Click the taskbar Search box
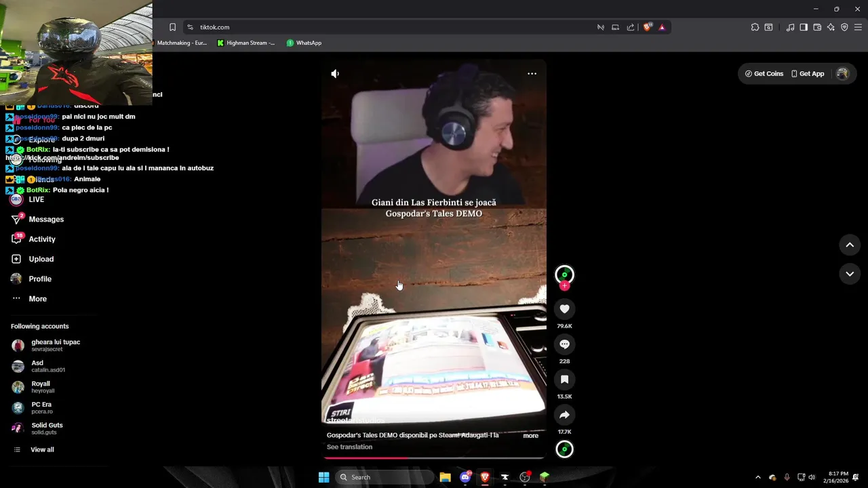The width and height of the screenshot is (868, 488). pyautogui.click(x=384, y=477)
